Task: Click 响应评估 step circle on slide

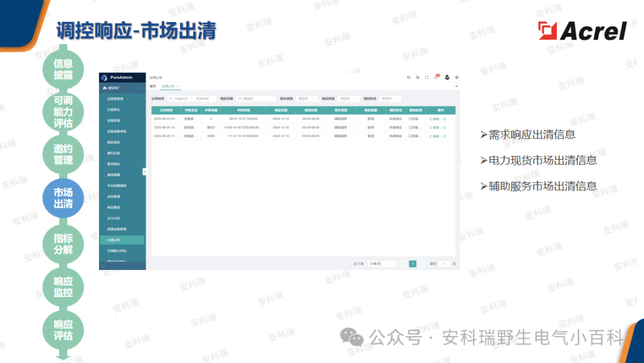Action: click(63, 330)
